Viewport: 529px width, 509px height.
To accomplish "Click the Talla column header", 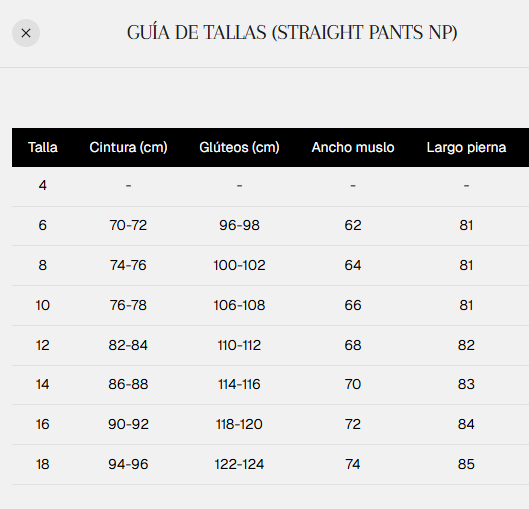I will (43, 147).
